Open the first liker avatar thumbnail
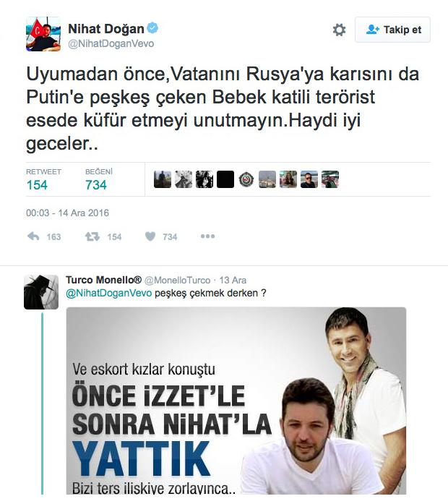The image size is (448, 504). pyautogui.click(x=163, y=179)
